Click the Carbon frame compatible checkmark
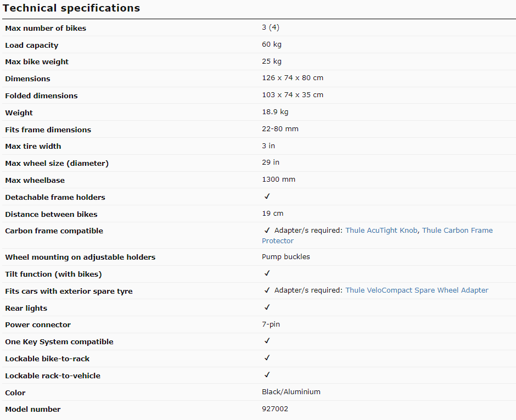Screen dimensions: 516x420 pos(267,231)
